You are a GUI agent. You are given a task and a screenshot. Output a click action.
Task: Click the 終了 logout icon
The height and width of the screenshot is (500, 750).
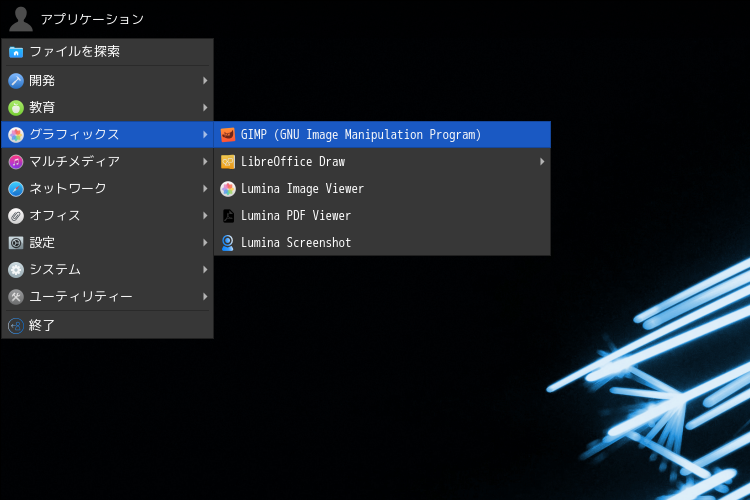(x=16, y=326)
